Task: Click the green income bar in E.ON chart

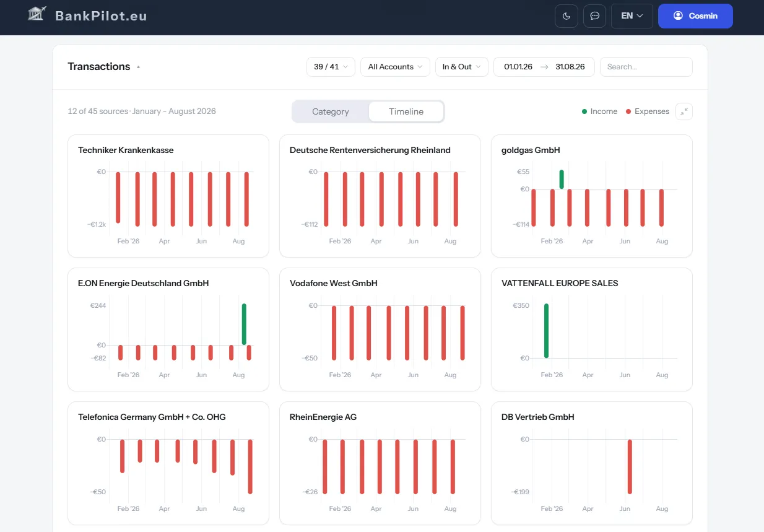Action: click(x=244, y=325)
